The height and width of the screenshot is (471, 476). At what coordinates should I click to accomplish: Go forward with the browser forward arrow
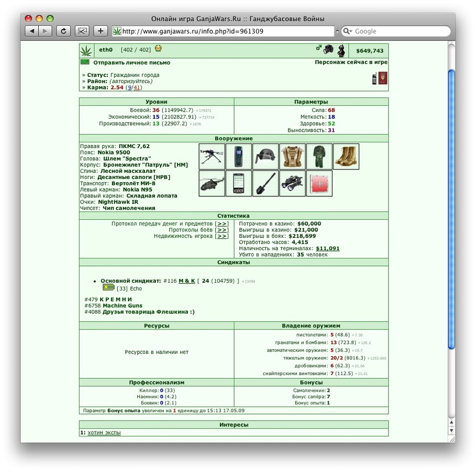(45, 31)
